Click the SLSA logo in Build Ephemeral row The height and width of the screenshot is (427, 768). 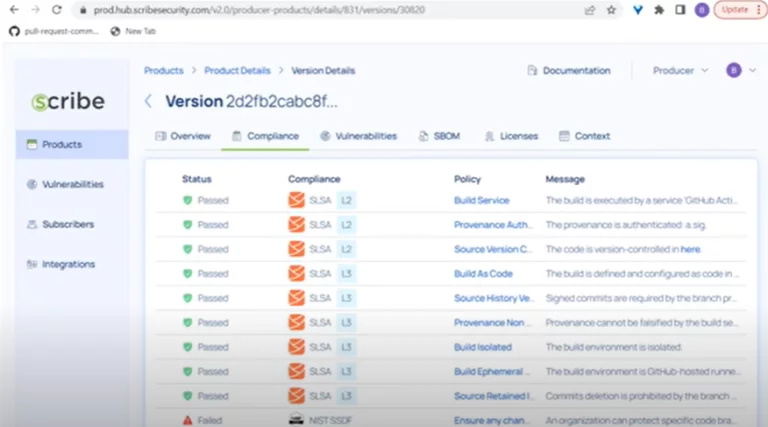(296, 372)
